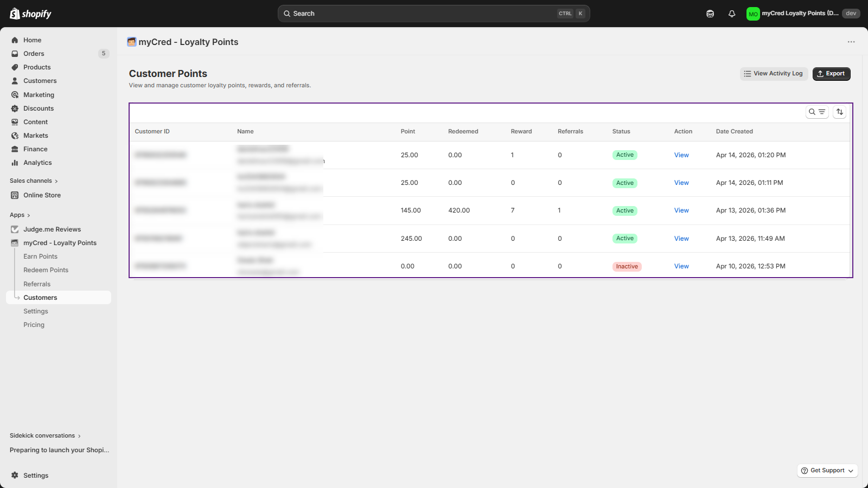This screenshot has width=868, height=488.
Task: Click the Products tag icon
Action: [x=15, y=67]
